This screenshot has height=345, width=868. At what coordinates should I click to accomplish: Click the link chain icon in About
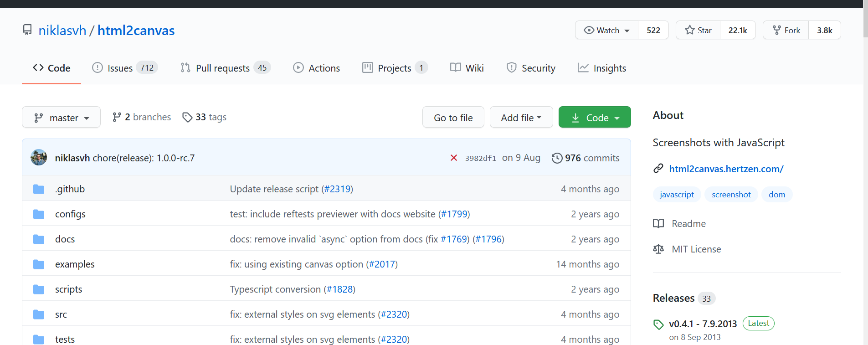(x=658, y=169)
